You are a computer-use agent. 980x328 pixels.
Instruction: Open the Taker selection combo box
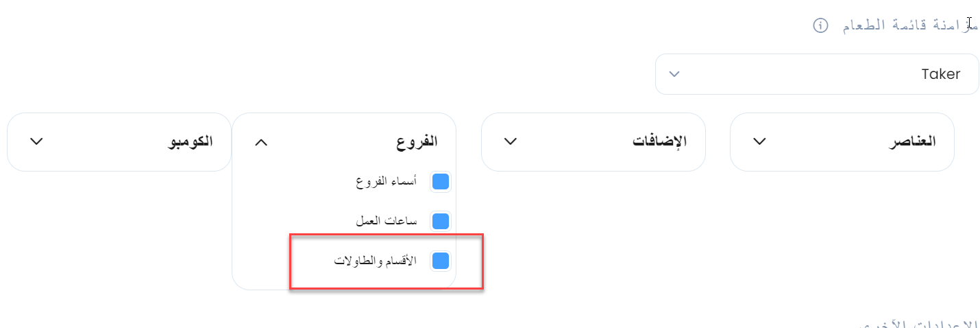point(817,74)
